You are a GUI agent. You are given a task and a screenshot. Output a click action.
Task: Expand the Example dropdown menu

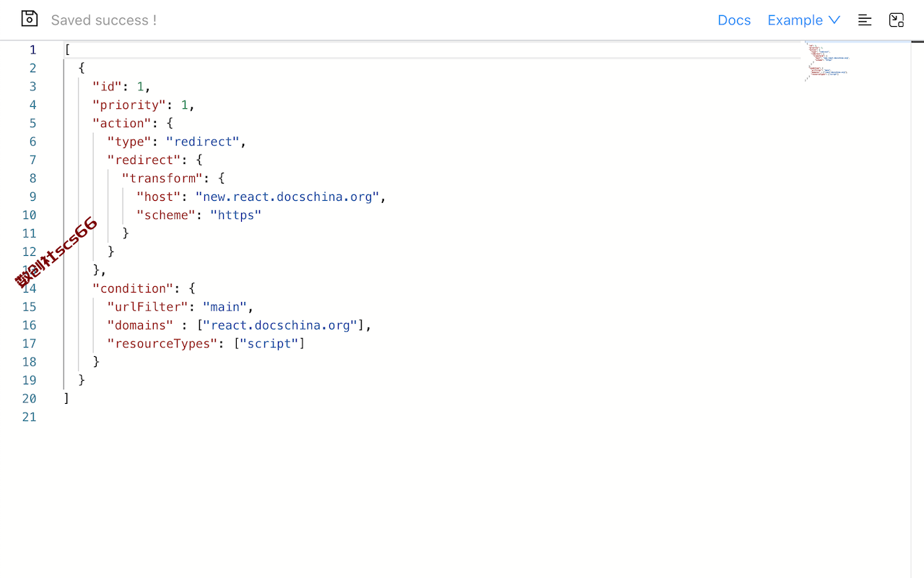tap(804, 20)
